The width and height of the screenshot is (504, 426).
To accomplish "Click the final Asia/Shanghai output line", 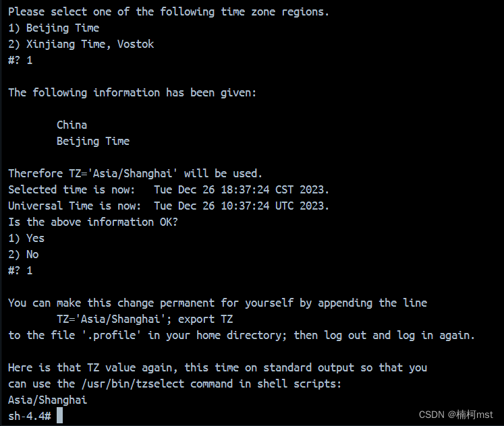I will [x=48, y=400].
